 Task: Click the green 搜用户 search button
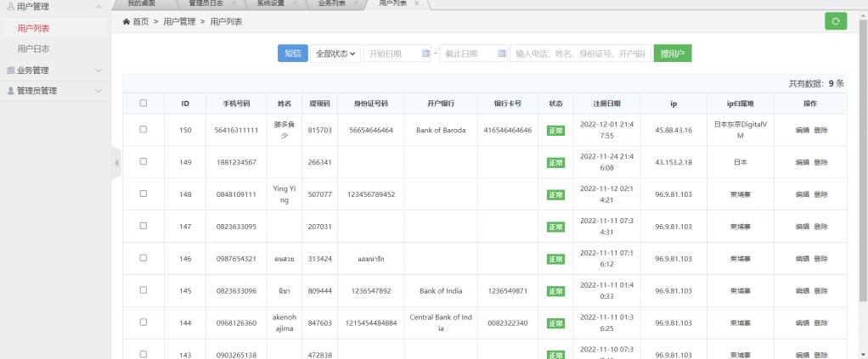pyautogui.click(x=673, y=53)
